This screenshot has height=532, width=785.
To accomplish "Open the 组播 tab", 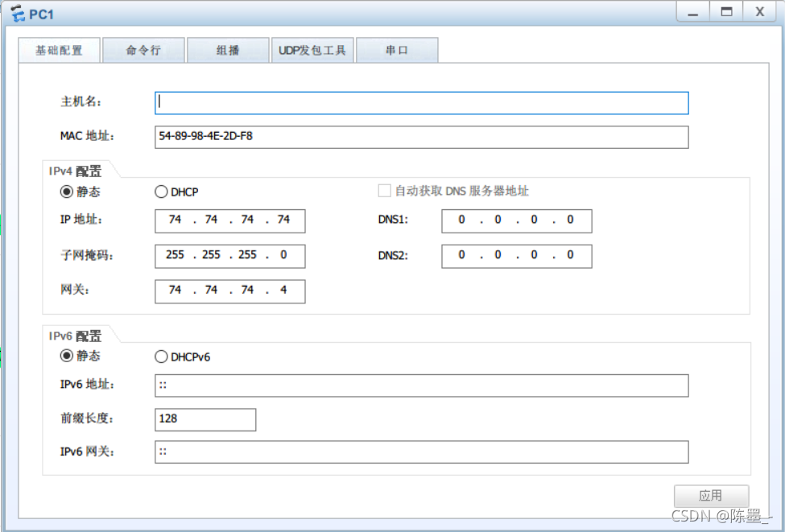I will 229,50.
